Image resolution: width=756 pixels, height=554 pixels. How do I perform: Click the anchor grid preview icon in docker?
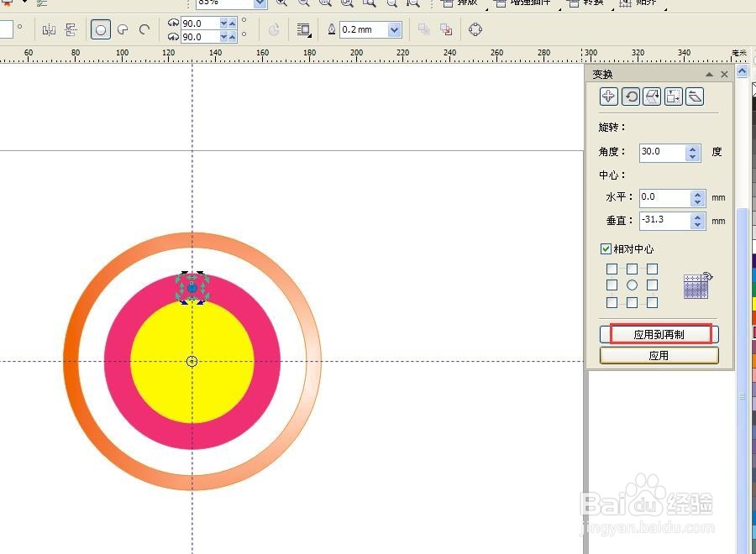point(697,285)
